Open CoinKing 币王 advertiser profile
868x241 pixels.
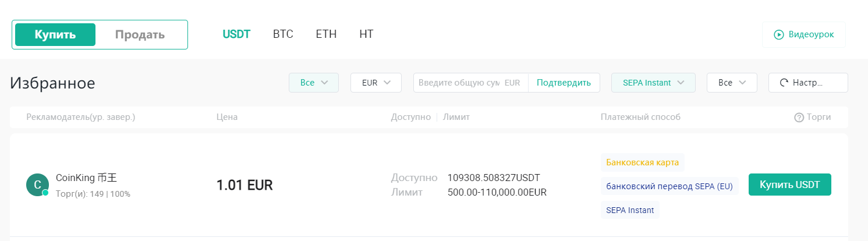(86, 178)
